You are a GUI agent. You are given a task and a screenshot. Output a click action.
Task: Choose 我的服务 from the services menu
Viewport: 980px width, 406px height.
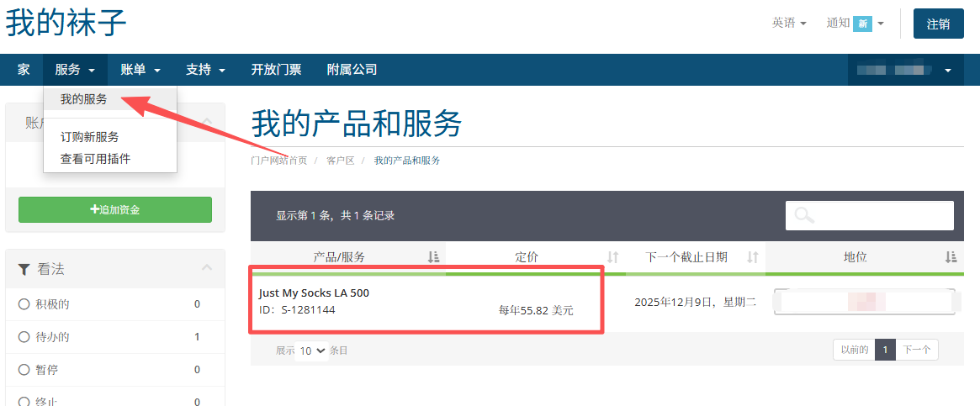[84, 99]
